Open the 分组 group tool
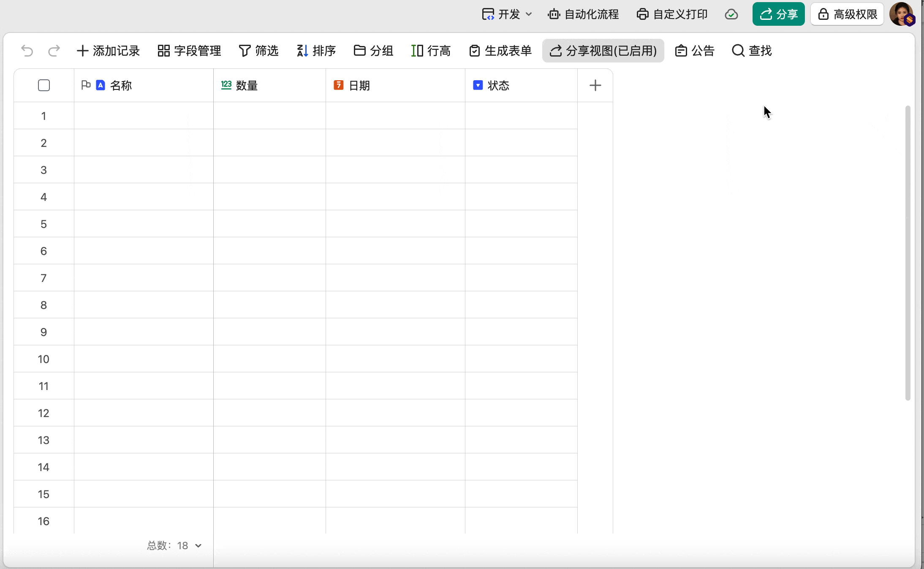Screen dimensions: 924x569 tap(373, 51)
